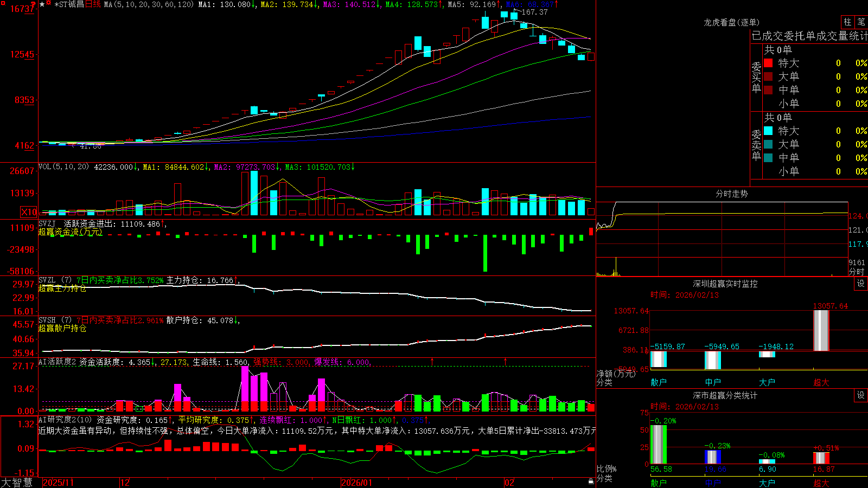The height and width of the screenshot is (488, 868).
Task: Open the VOL(5,10,20) indicator selector
Action: [63, 167]
